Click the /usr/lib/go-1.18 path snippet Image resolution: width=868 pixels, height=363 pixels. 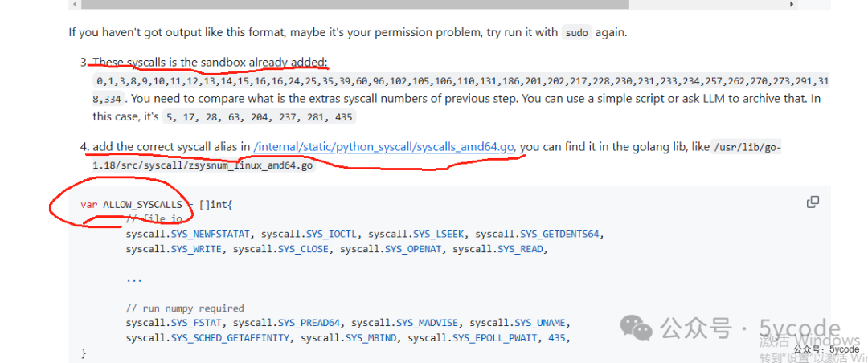437,157
